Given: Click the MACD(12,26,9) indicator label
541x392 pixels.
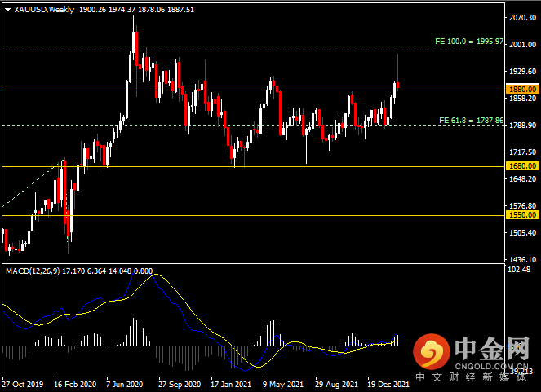Looking at the screenshot, I should coord(33,271).
